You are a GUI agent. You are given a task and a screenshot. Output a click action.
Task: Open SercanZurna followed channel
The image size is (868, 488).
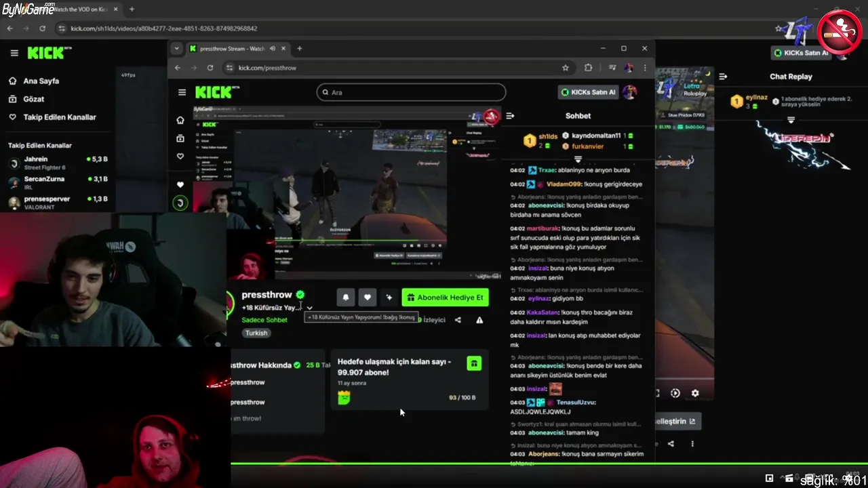pos(58,182)
